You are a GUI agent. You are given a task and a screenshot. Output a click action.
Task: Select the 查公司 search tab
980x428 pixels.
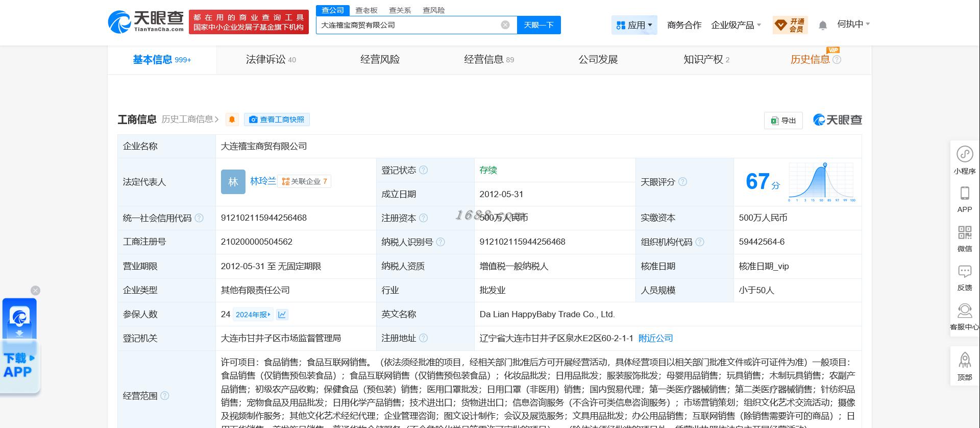[333, 10]
